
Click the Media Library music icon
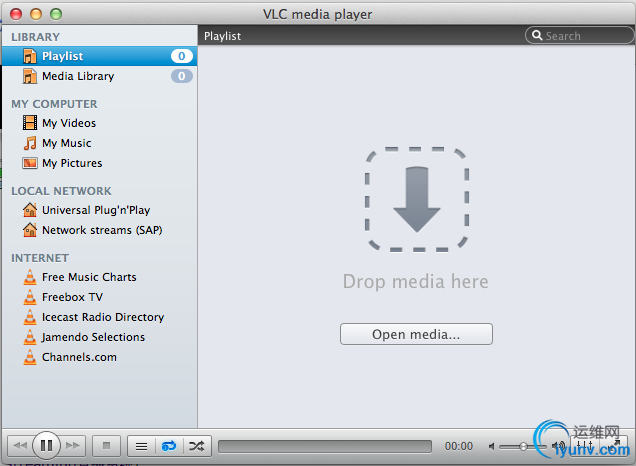[30, 76]
